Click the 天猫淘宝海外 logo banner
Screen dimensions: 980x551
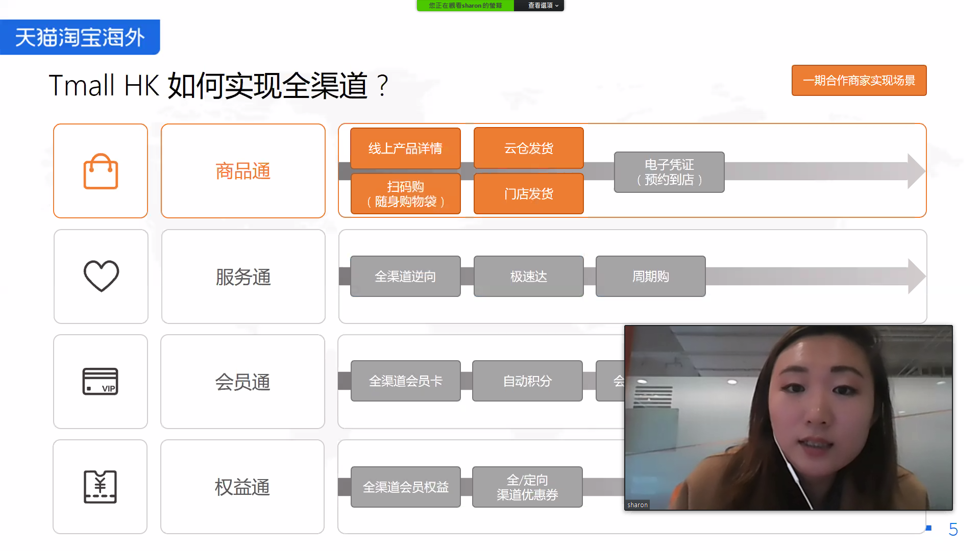(80, 37)
